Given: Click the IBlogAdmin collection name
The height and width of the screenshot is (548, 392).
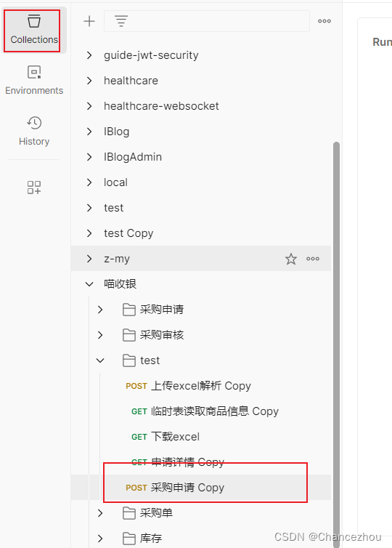Looking at the screenshot, I should [x=133, y=157].
